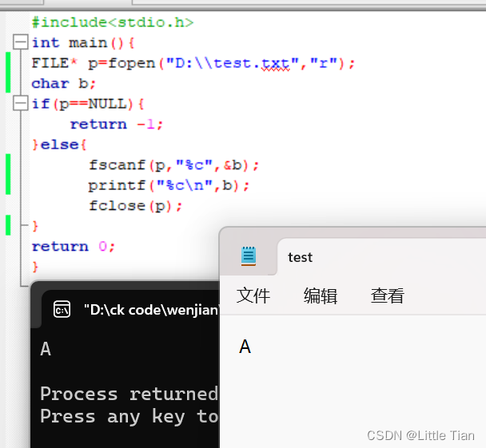486x448 pixels.
Task: Open the 文件 menu in Notepad
Action: (253, 295)
